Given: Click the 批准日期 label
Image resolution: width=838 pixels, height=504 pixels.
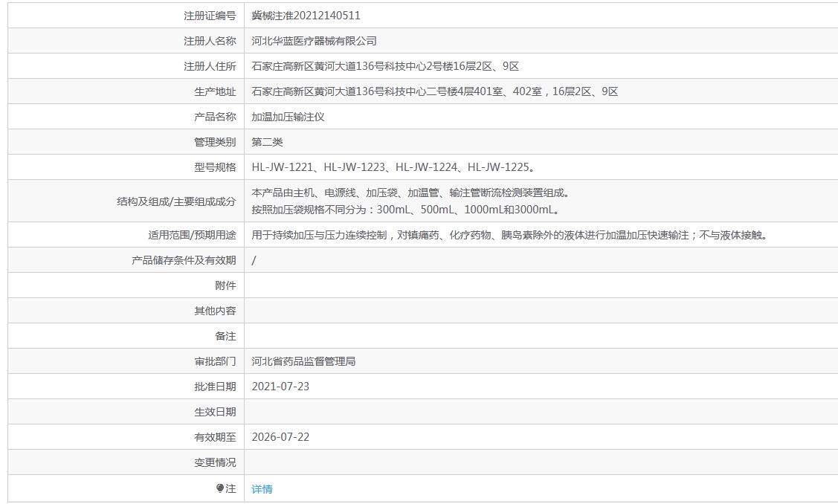Looking at the screenshot, I should 215,387.
